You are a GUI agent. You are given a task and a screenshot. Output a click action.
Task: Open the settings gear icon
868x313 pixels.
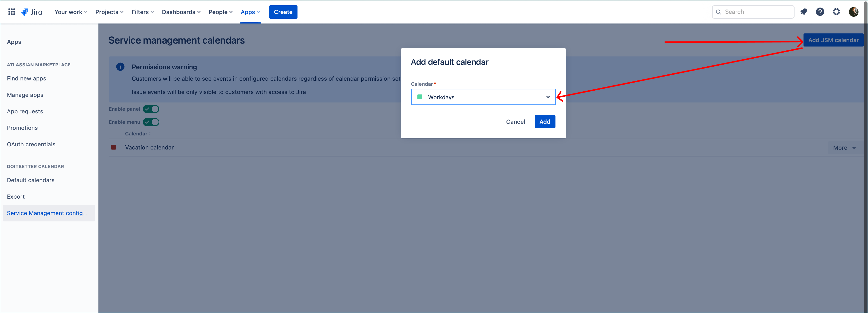(836, 12)
